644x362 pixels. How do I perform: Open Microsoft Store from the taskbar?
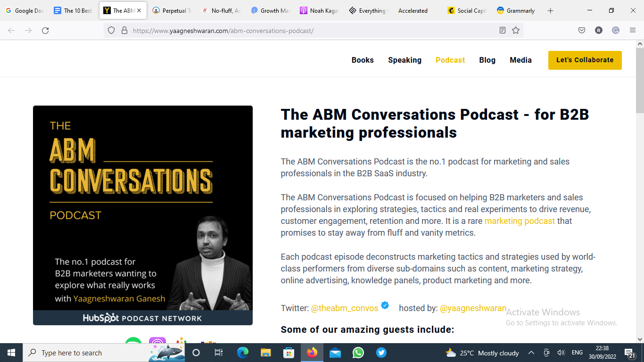tap(289, 353)
